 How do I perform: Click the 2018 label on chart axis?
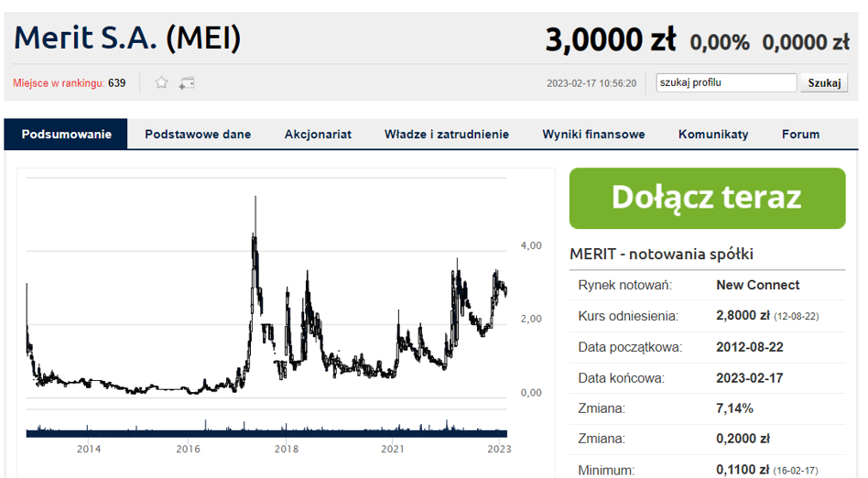[287, 449]
